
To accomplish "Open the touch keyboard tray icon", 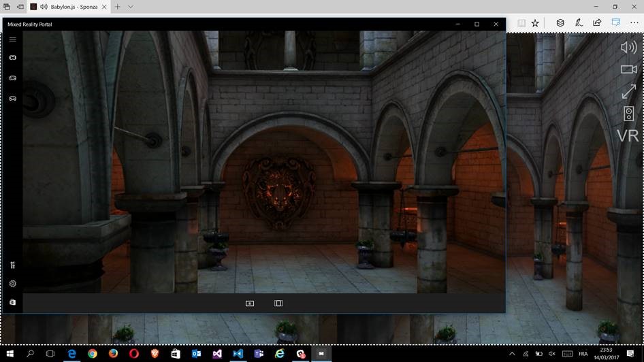I will [x=568, y=354].
